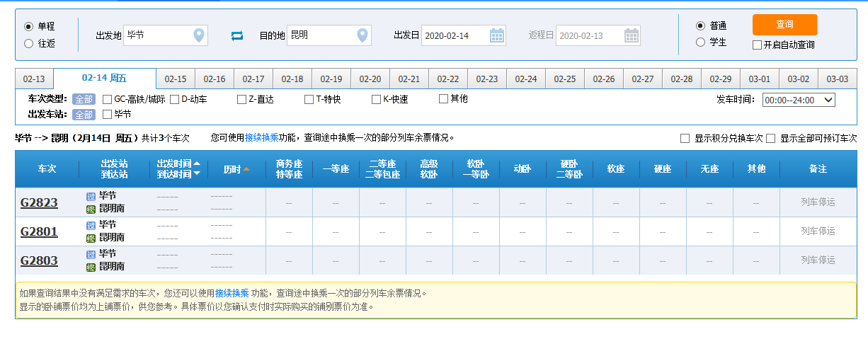Switch to the 02-13 date tab
This screenshot has height=356, width=868.
point(34,79)
